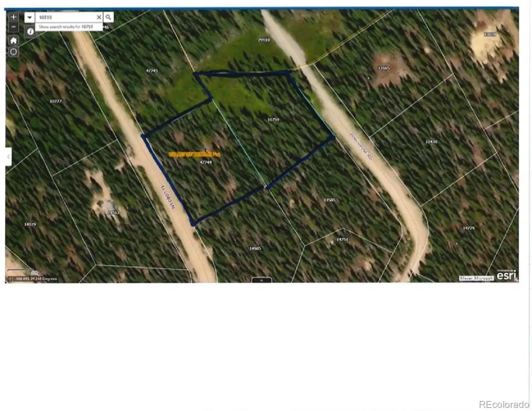Click the magnifying glass search button
532x411 pixels.
click(108, 17)
